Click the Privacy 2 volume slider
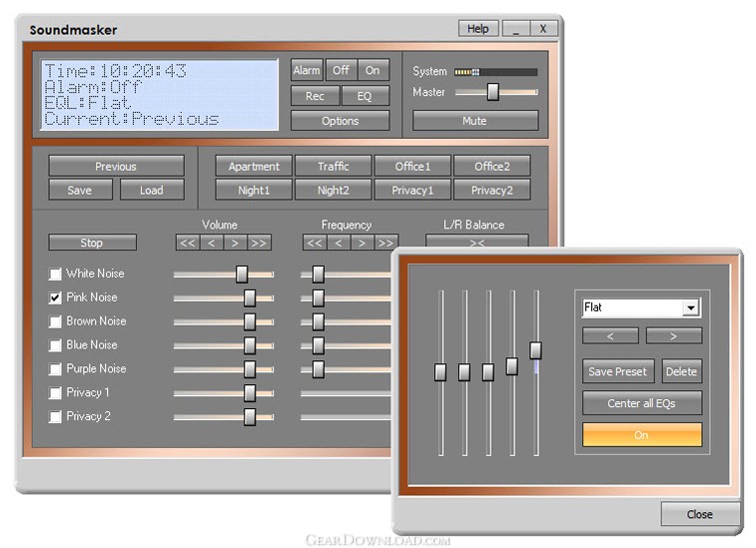 224,416
